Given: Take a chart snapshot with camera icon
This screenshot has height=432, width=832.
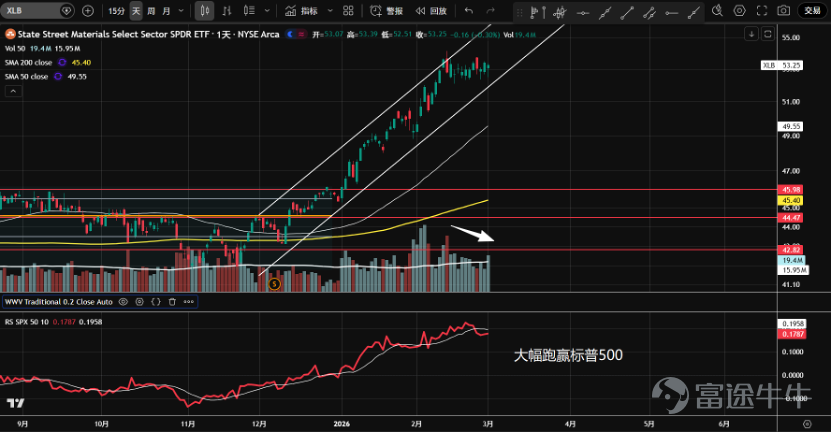Looking at the screenshot, I should (x=784, y=11).
